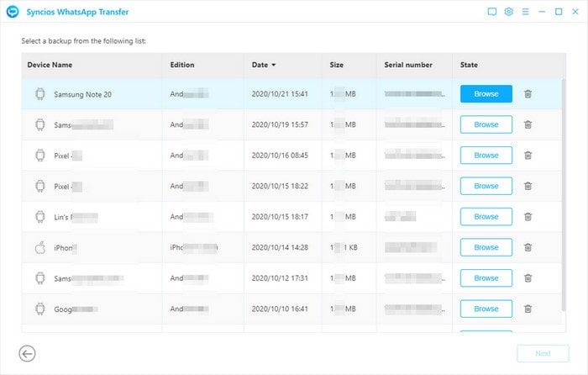Browse the iPhone backup

tap(486, 247)
